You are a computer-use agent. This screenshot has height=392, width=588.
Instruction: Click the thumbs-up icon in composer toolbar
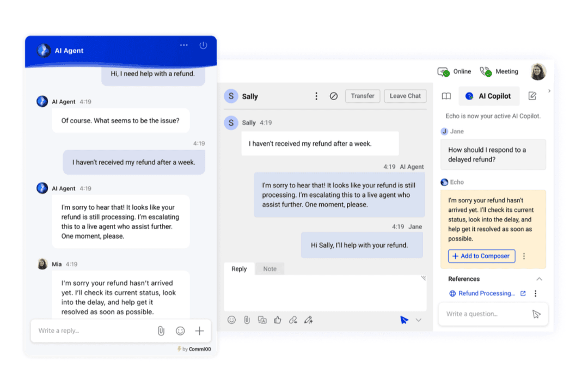click(x=278, y=320)
